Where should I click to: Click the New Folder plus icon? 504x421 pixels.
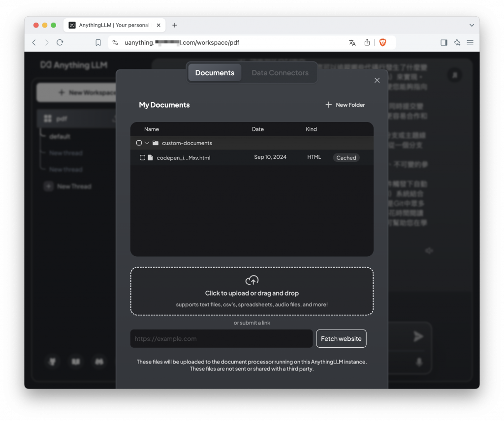(x=328, y=105)
